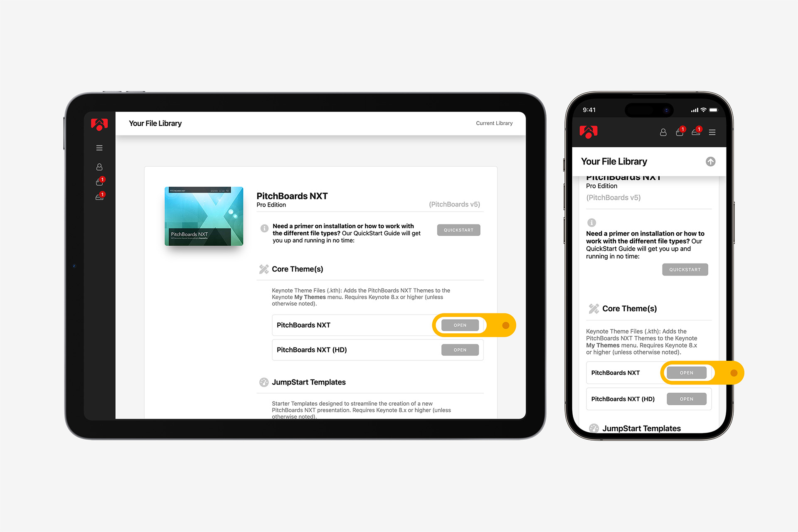798x532 pixels.
Task: Click the QUICKSTART button on iPhone
Action: pyautogui.click(x=686, y=270)
